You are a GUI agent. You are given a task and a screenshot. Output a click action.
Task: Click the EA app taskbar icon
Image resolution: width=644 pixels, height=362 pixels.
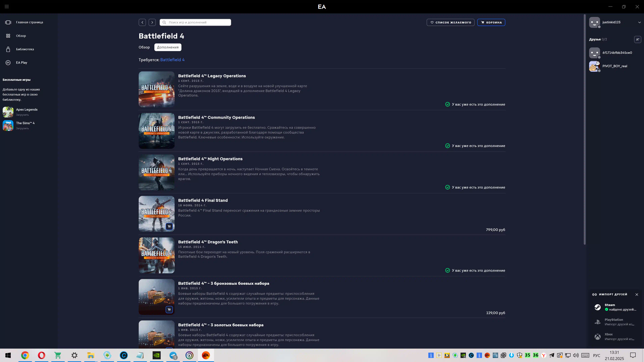[206, 355]
